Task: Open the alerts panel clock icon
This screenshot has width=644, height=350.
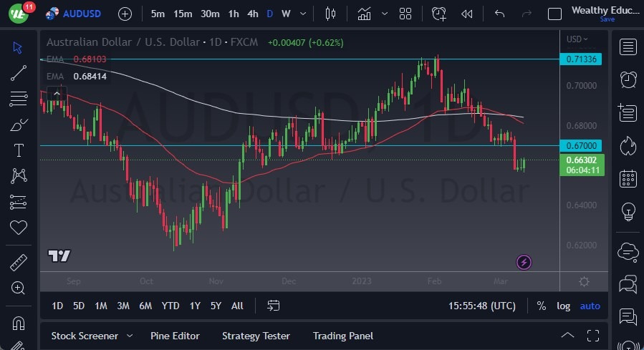Action: 628,79
